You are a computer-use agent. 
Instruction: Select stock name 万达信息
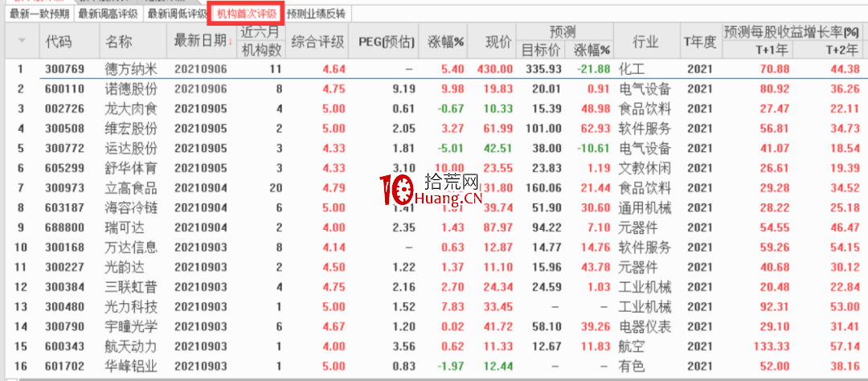(x=131, y=248)
